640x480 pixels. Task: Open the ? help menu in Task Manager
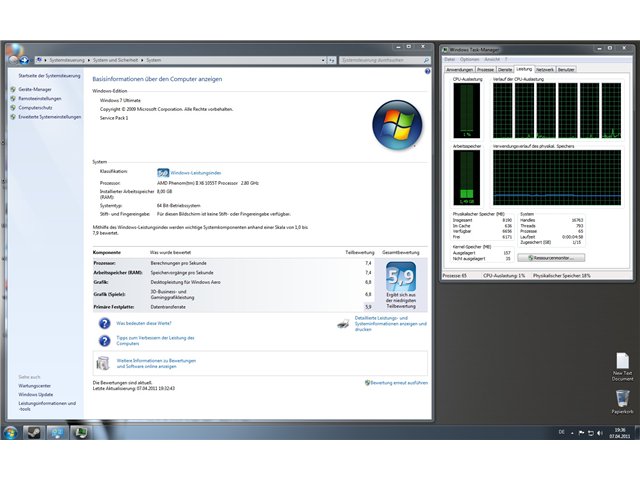pyautogui.click(x=506, y=59)
